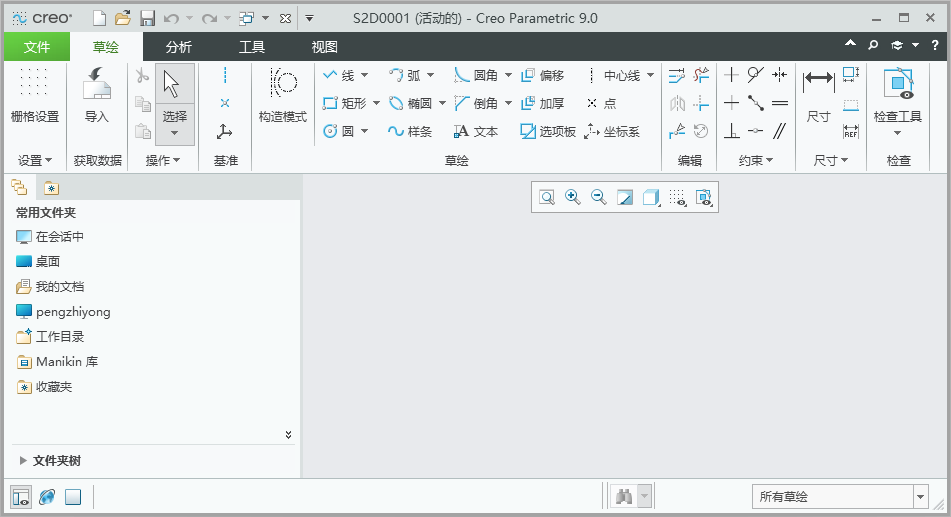Select the Tangent constraint icon

pyautogui.click(x=755, y=75)
